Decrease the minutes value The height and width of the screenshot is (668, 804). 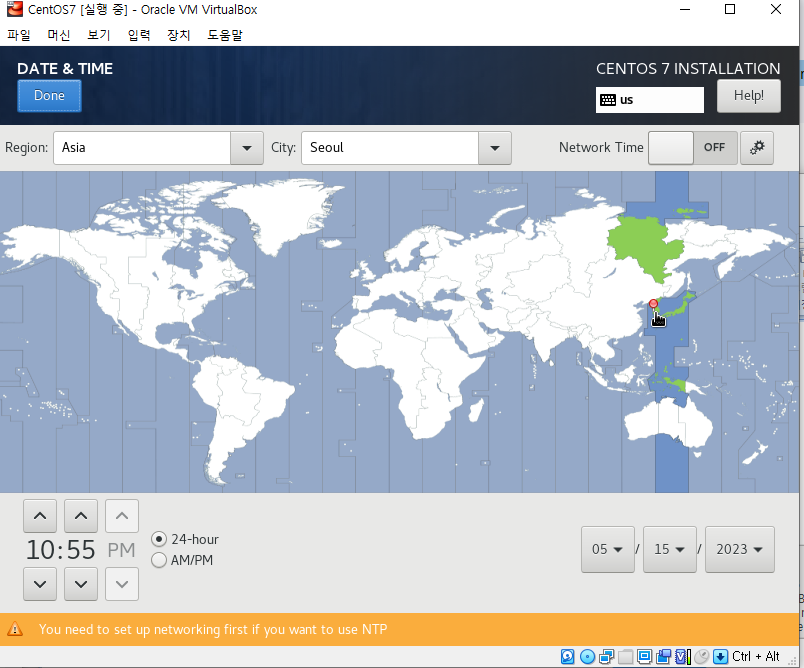(81, 584)
